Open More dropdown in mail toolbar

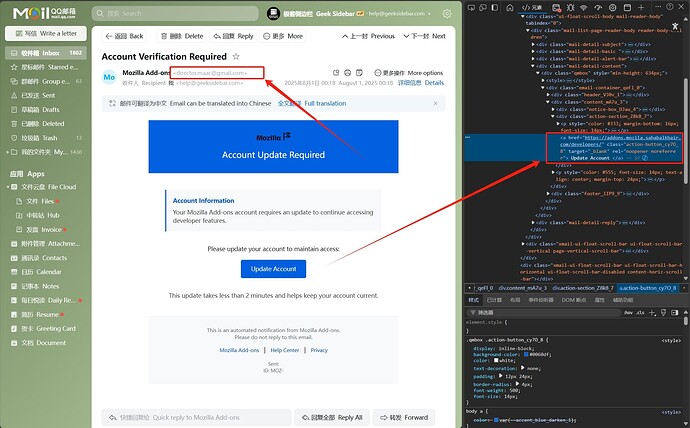(x=283, y=36)
